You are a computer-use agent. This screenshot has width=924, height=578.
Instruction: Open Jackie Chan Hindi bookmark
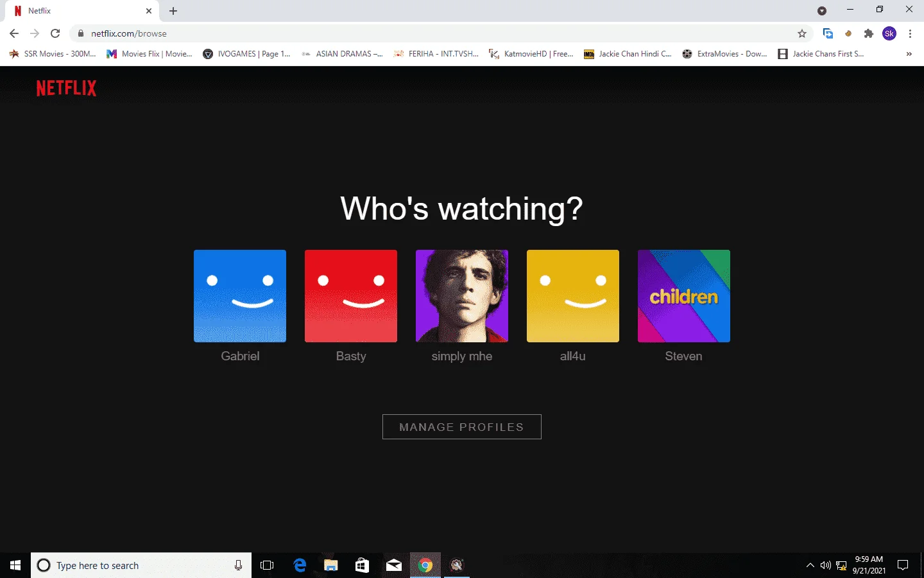point(628,54)
